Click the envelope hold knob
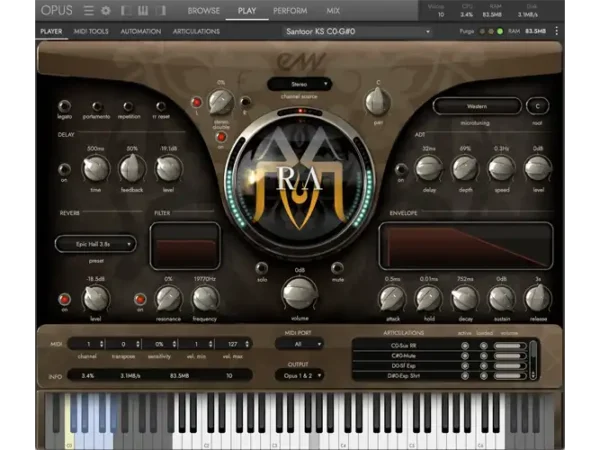The image size is (600, 450). pyautogui.click(x=429, y=299)
